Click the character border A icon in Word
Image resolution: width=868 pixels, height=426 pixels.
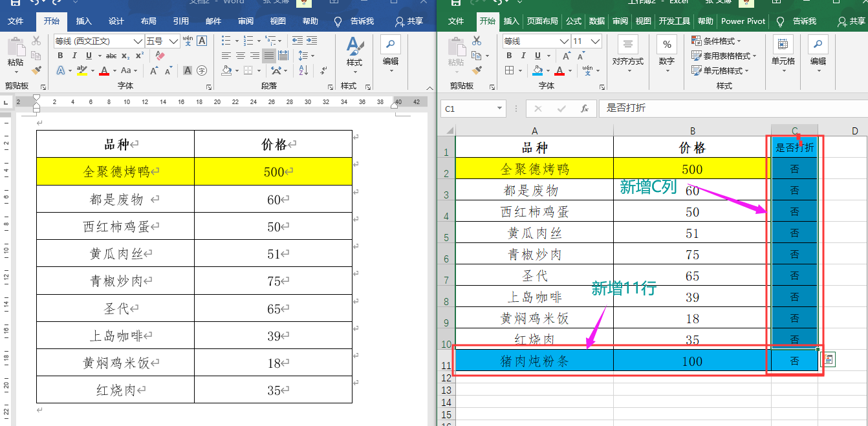pyautogui.click(x=202, y=41)
